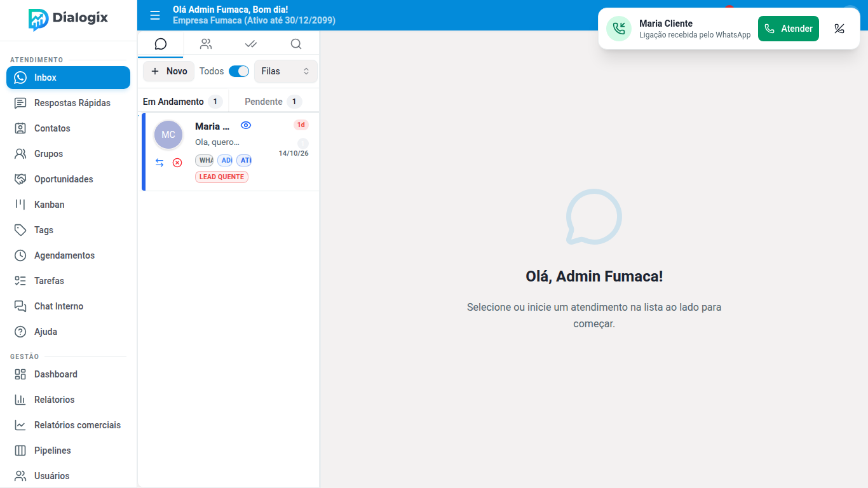The height and width of the screenshot is (488, 868).
Task: Expand the Filas dropdown
Action: tap(286, 71)
